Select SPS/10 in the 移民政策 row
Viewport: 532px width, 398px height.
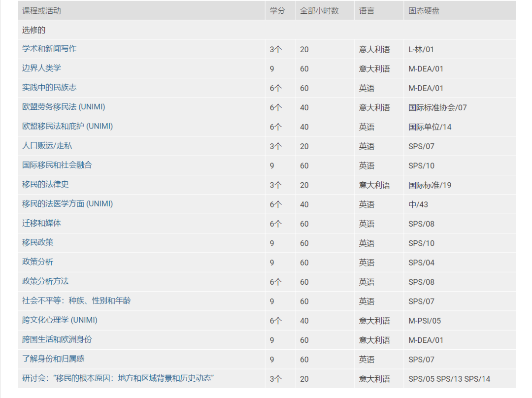coord(421,243)
